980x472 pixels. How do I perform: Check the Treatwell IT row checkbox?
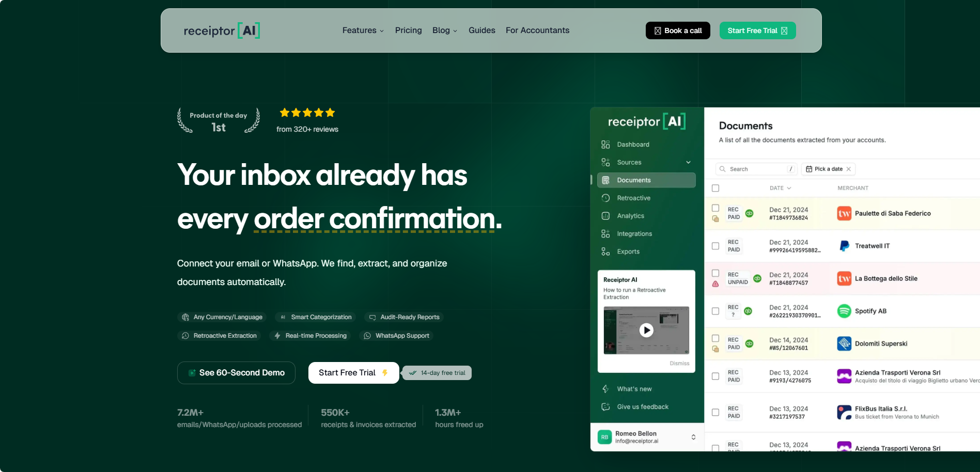(x=715, y=246)
